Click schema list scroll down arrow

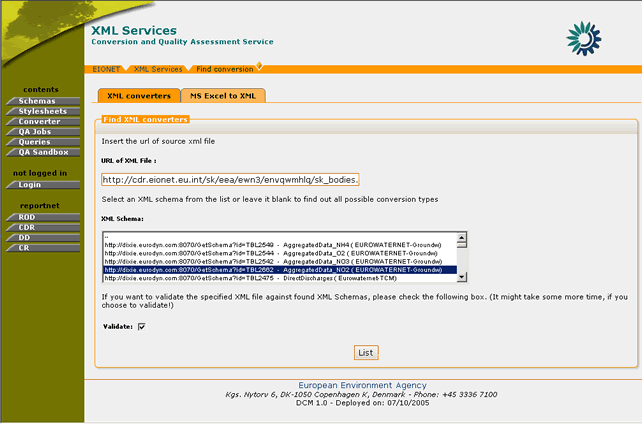462,277
